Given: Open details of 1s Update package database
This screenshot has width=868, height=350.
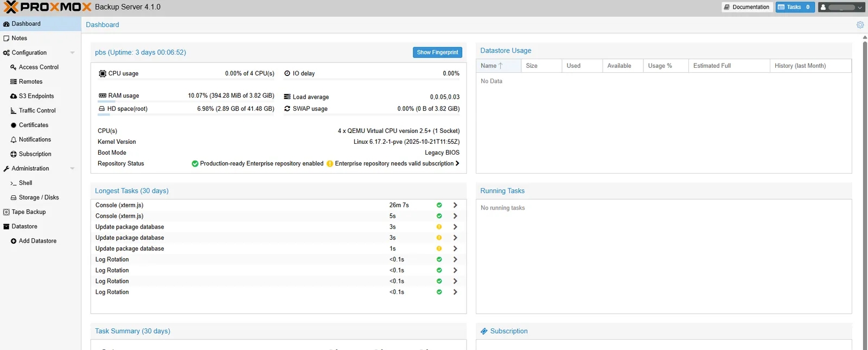Looking at the screenshot, I should coord(455,249).
